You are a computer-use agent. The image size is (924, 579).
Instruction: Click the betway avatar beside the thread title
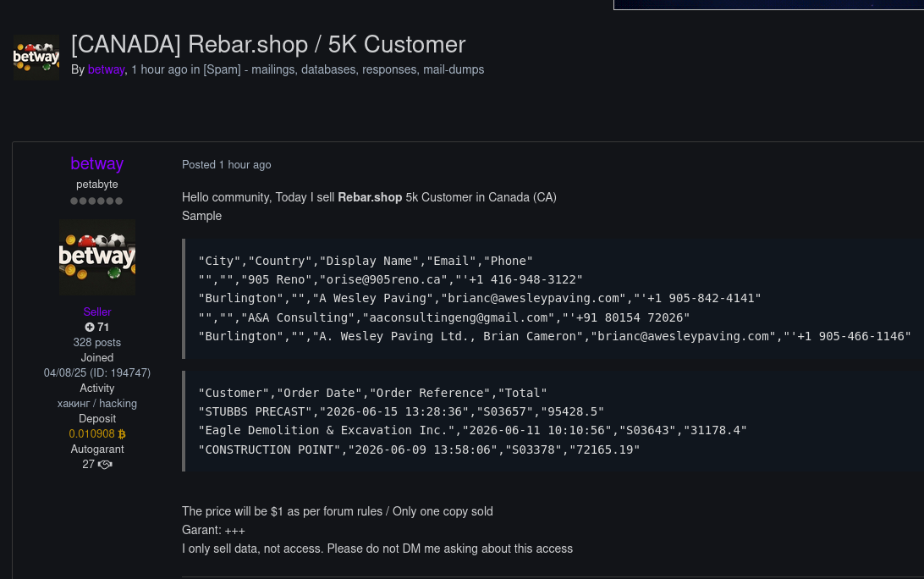36,58
